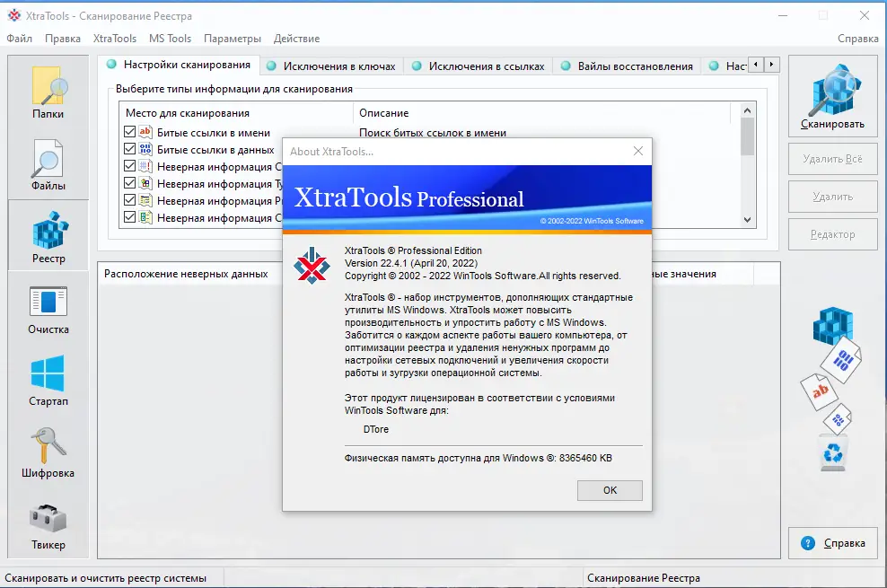Disable Битые ссылки в данных scanning
The image size is (887, 588).
127,150
